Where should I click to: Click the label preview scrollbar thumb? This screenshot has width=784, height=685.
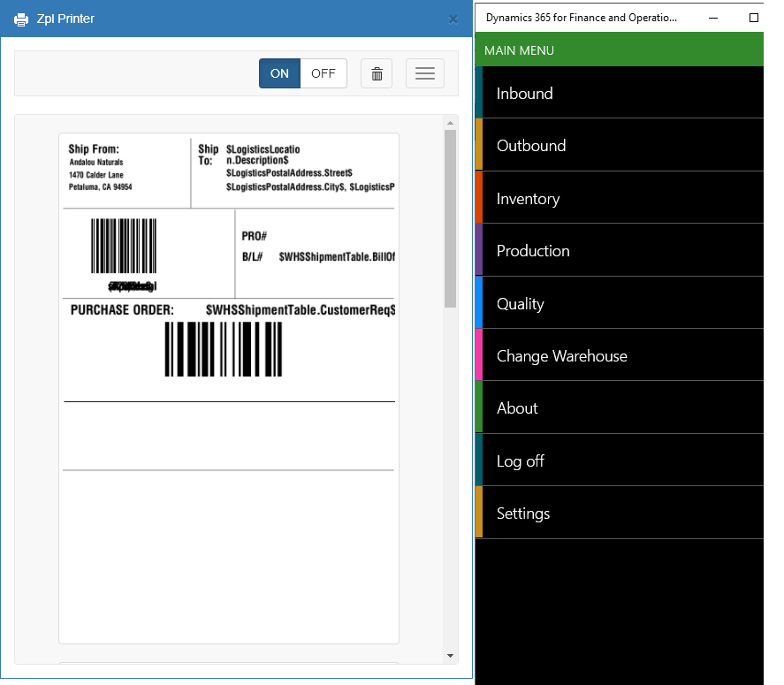[x=450, y=218]
